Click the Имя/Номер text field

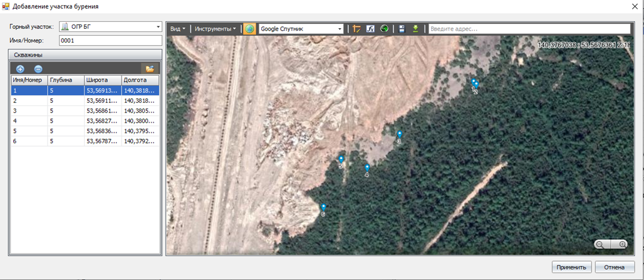pos(110,40)
